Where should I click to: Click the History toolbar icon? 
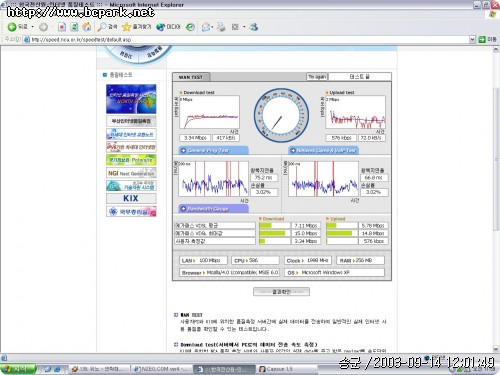click(x=190, y=27)
